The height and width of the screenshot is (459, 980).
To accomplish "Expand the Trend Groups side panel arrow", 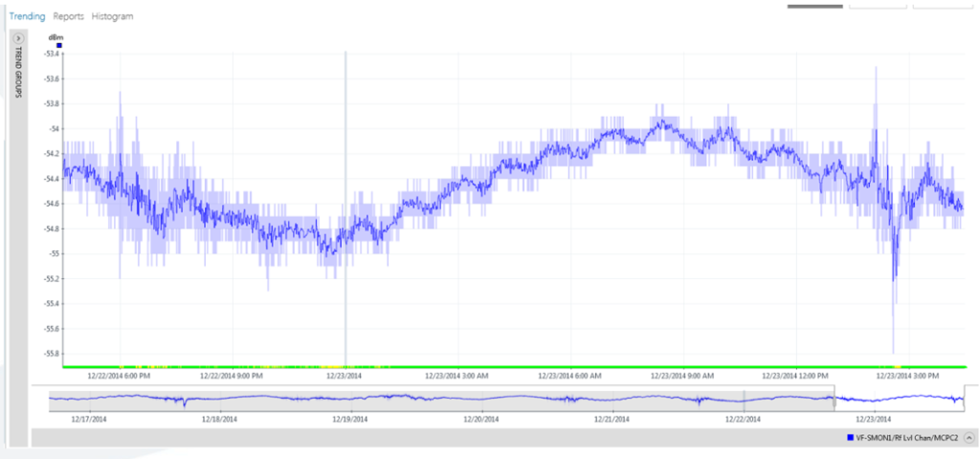I will 18,37.
